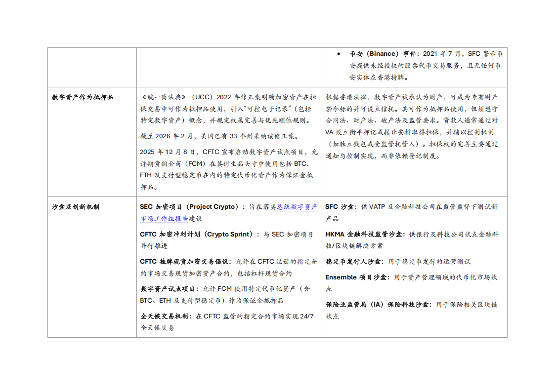The image size is (555, 392).
Task: Click phrase 可控电子记录 in UCC paragraph
Action: 268,109
